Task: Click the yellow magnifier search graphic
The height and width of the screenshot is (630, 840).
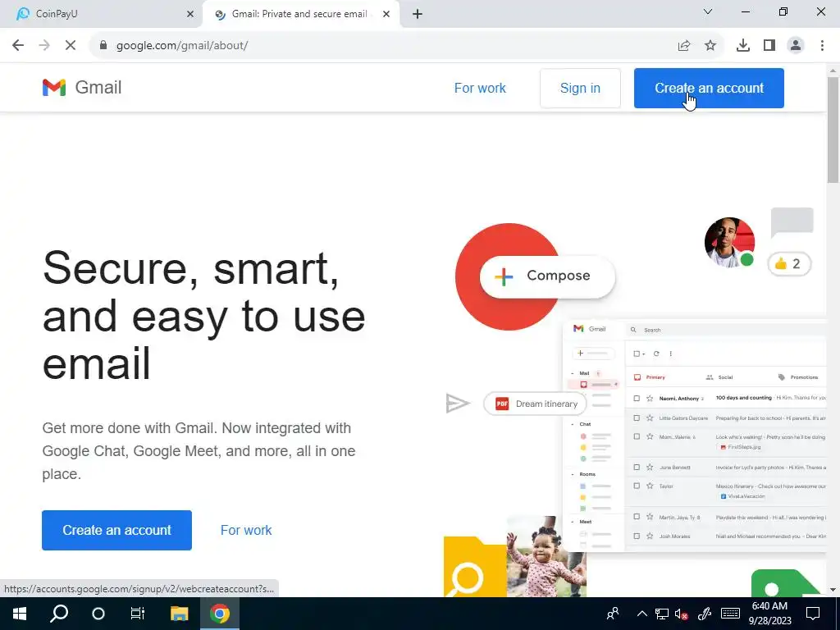Action: [475, 568]
